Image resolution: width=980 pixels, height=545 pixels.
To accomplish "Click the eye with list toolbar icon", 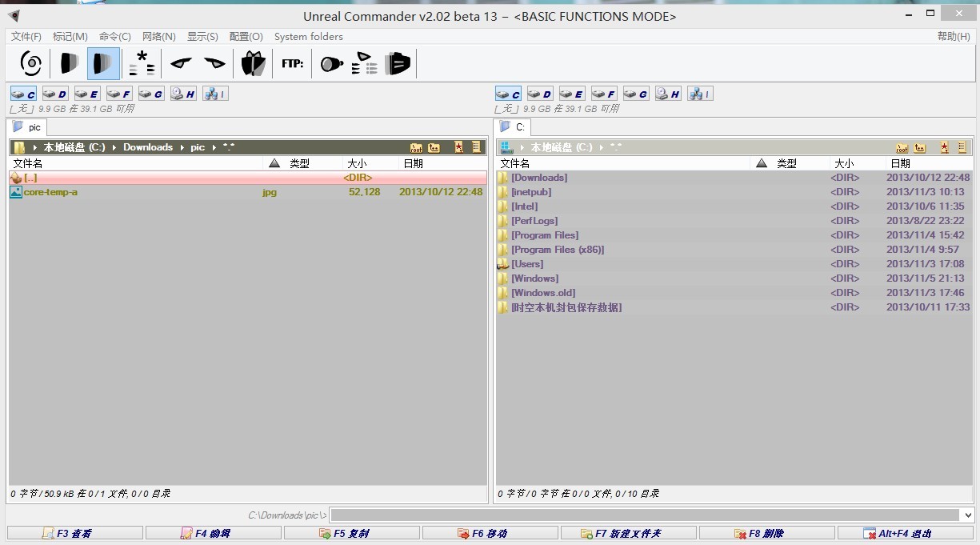I will click(x=364, y=63).
